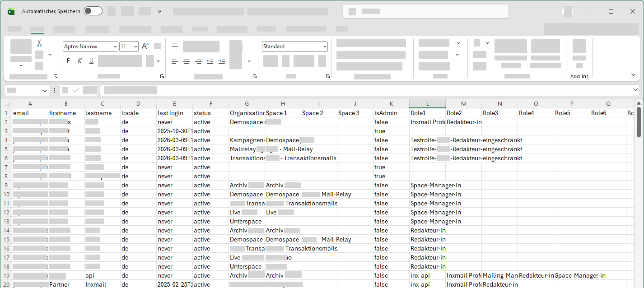Center align cell content horizontally
Image resolution: width=644 pixels, height=288 pixels.
click(187, 61)
